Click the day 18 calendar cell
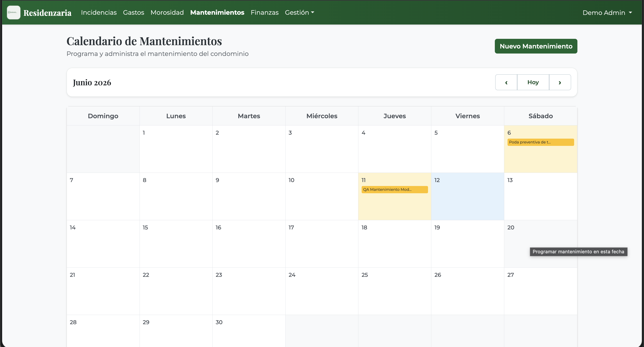Screen dimensions: 644x347 (x=395, y=244)
